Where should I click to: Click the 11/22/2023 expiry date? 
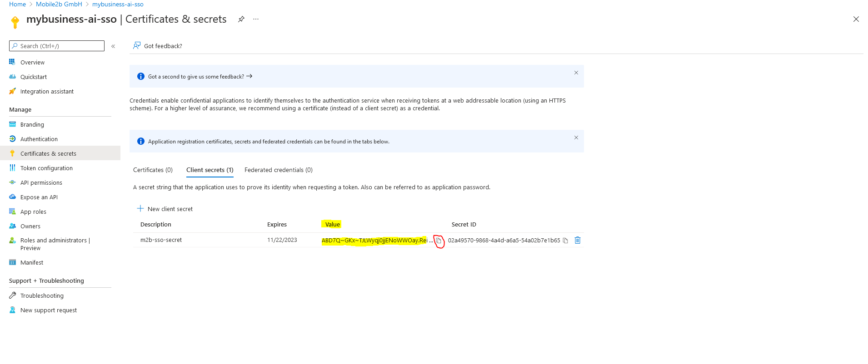[282, 240]
